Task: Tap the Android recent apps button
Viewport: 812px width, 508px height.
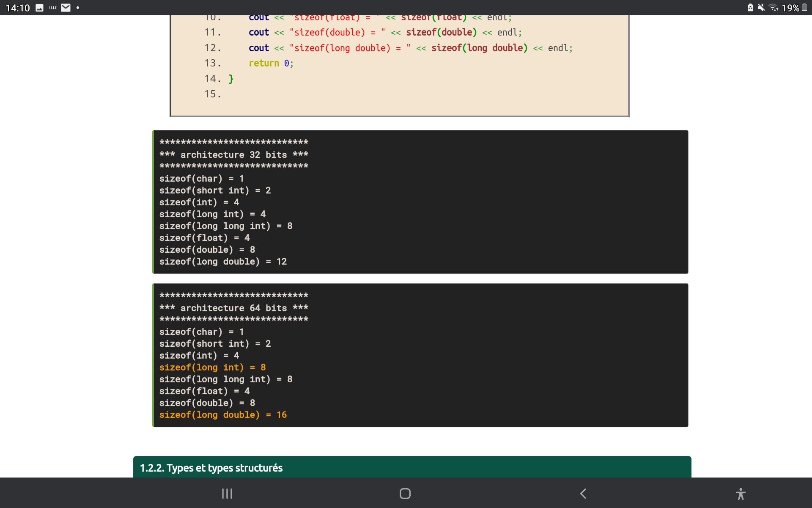Action: pyautogui.click(x=227, y=494)
